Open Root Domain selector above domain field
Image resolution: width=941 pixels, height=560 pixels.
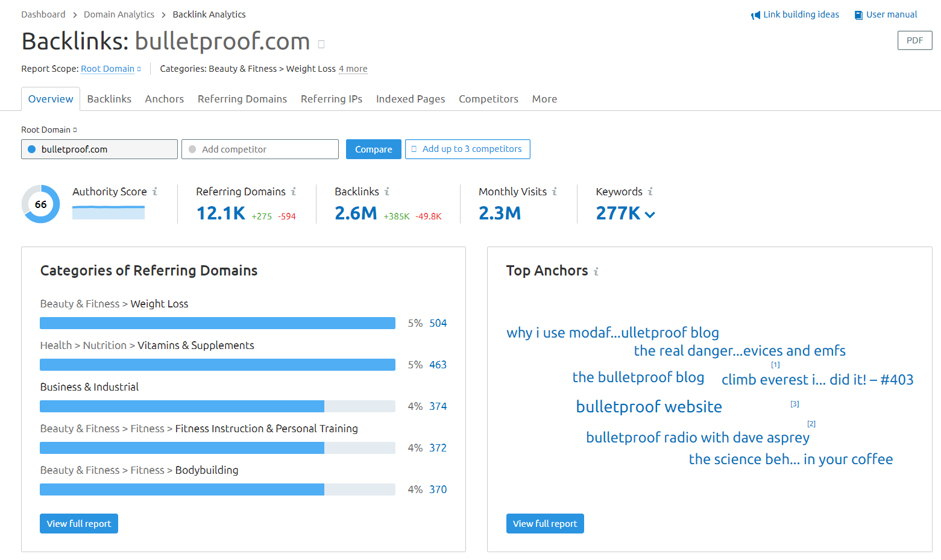[49, 130]
